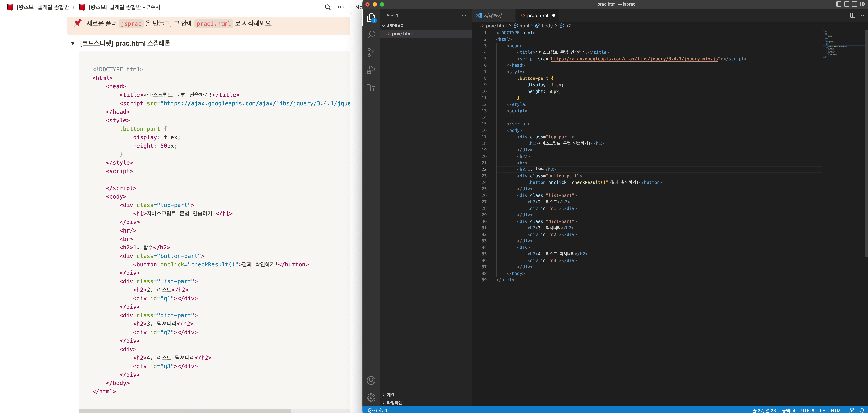Click the body breadcrumb item
The image size is (868, 413).
[544, 26]
